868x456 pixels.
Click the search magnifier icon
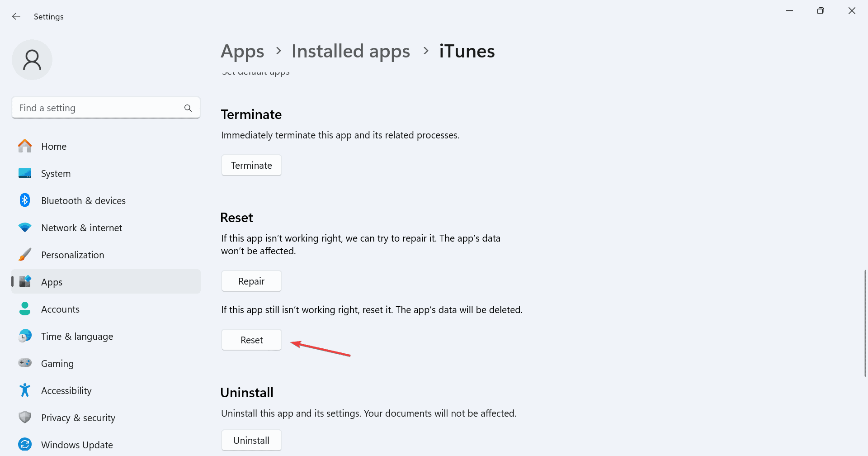click(x=188, y=108)
